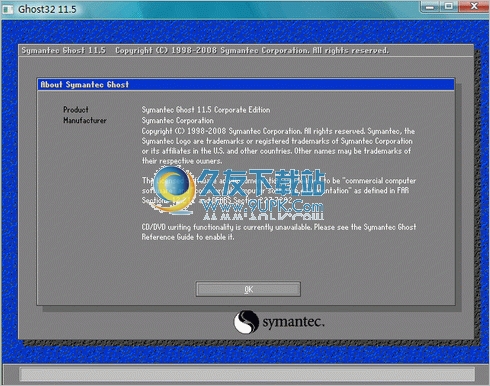The image size is (490, 386).
Task: Click 'Ghost32 11.5' window title text
Action: click(47, 9)
